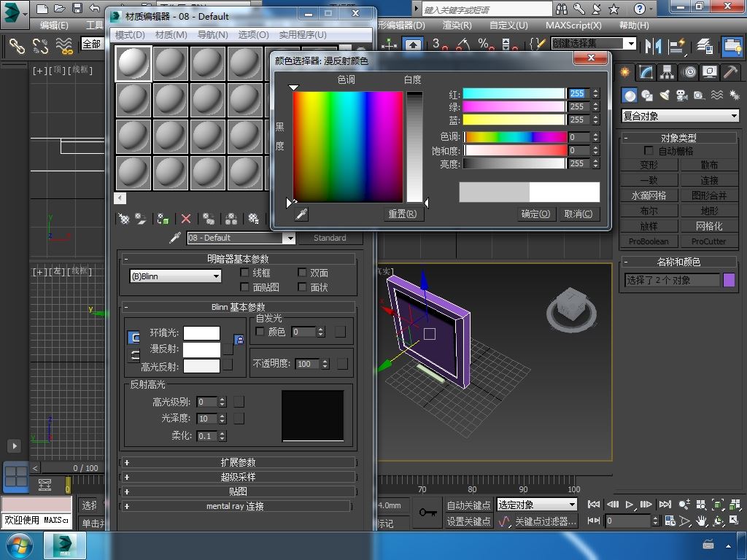The image size is (747, 560).
Task: Check the 自动栅格 (AutoGrid) checkbox
Action: click(649, 151)
